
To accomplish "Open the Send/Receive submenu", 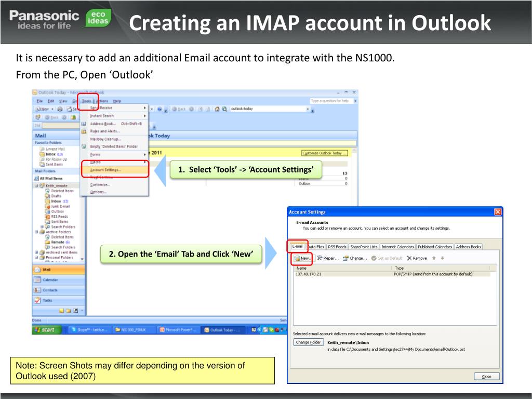I will click(114, 108).
